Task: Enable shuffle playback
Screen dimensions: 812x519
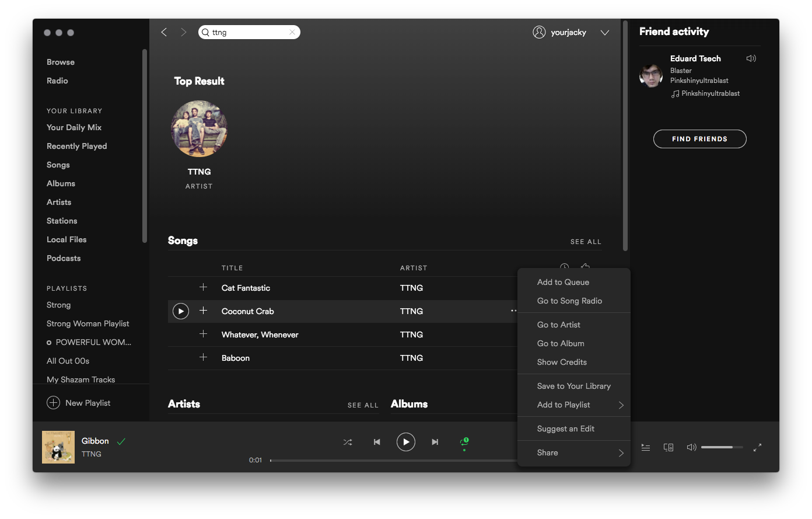Action: (348, 442)
